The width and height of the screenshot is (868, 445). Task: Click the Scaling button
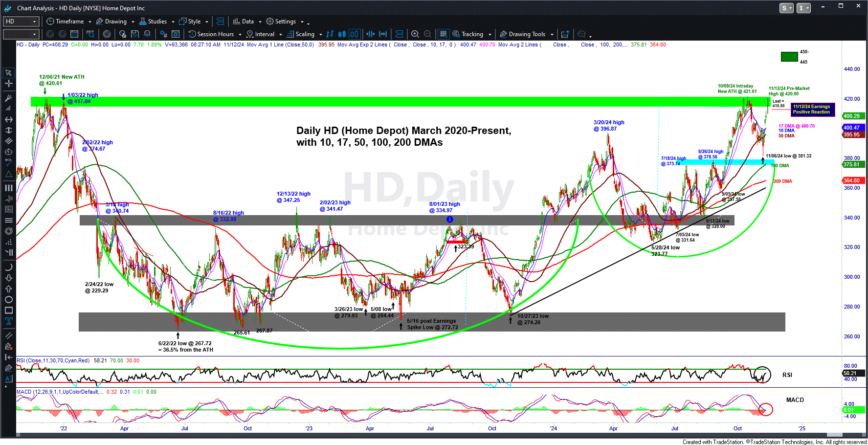click(301, 34)
